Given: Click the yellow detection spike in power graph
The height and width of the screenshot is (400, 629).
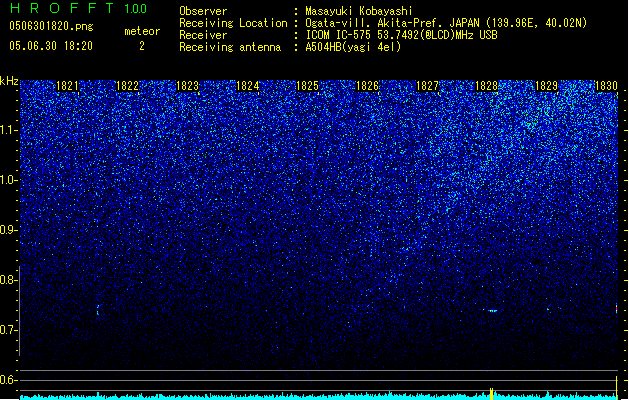Looking at the screenshot, I should pyautogui.click(x=491, y=394).
